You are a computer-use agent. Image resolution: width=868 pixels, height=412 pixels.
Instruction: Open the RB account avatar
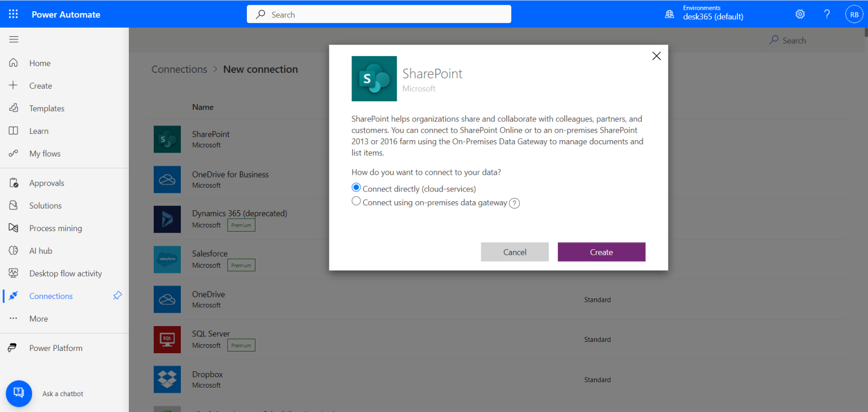[853, 15]
